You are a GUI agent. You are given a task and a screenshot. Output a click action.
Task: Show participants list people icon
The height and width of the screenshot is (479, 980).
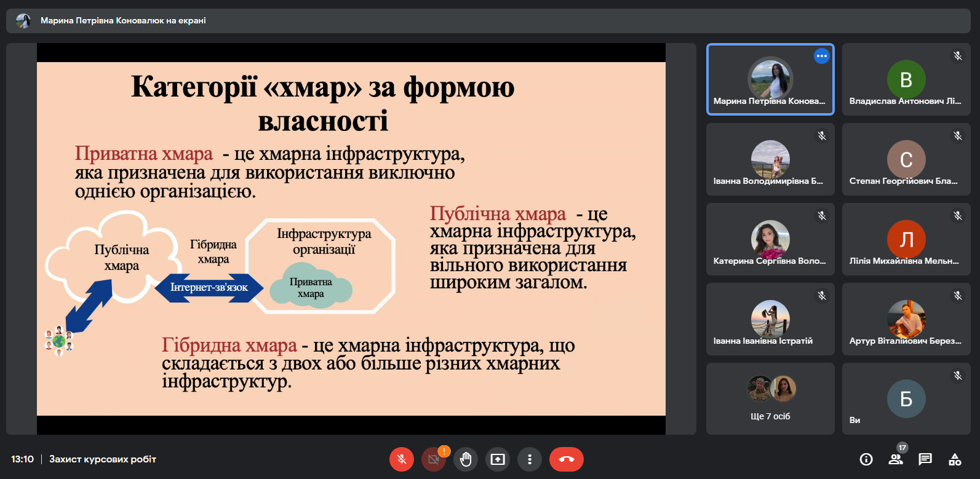pyautogui.click(x=896, y=459)
